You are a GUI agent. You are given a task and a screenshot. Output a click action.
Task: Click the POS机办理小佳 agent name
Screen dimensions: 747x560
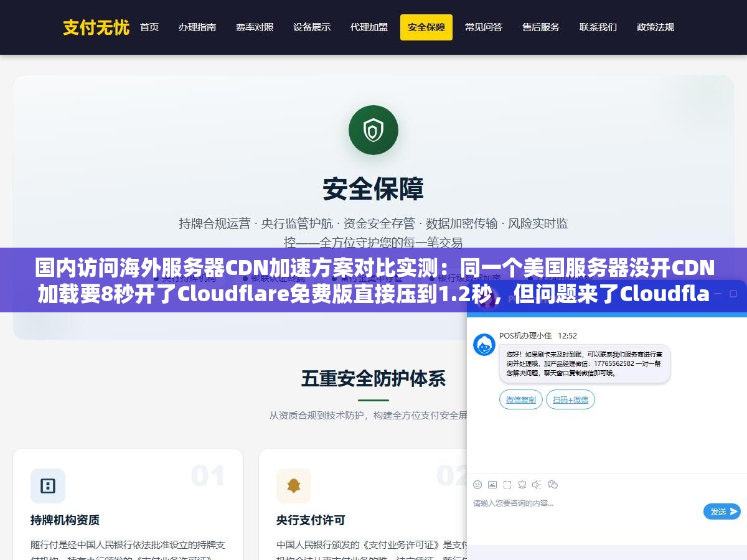525,335
